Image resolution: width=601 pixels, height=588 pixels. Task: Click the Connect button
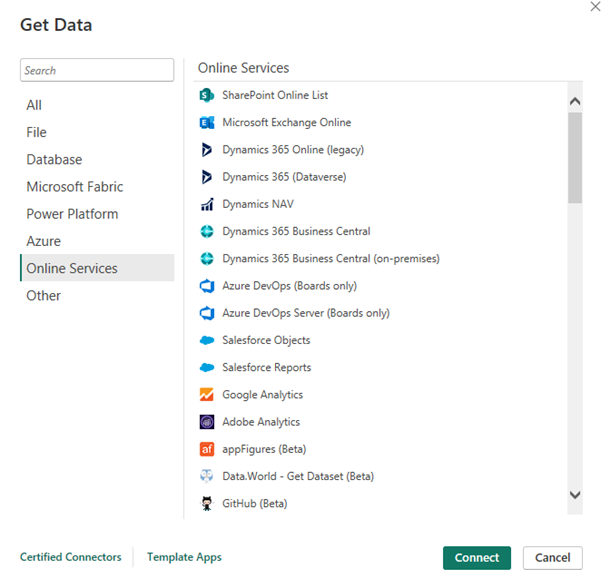point(477,558)
